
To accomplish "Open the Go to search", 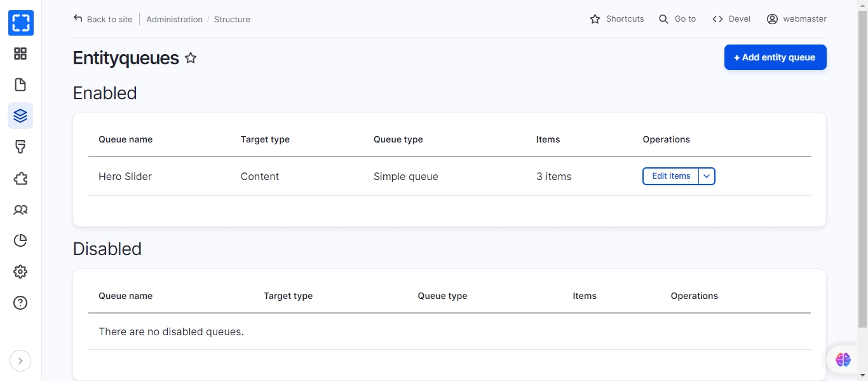I will point(677,19).
